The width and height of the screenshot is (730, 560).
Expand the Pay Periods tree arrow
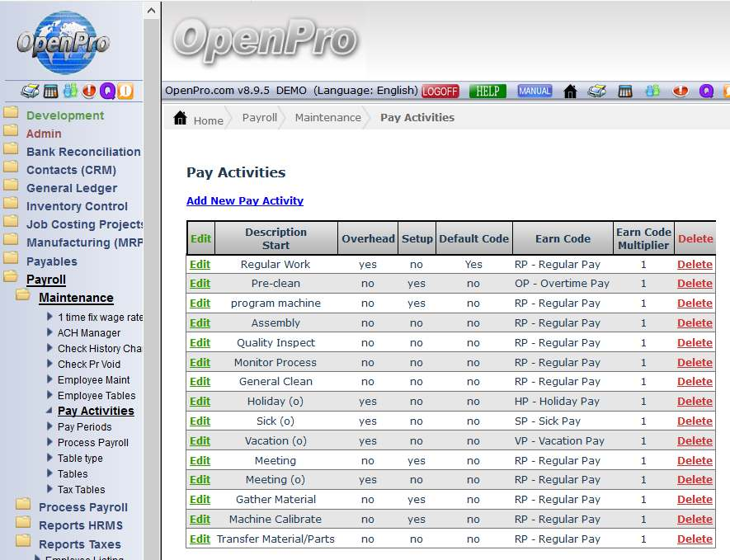point(50,427)
